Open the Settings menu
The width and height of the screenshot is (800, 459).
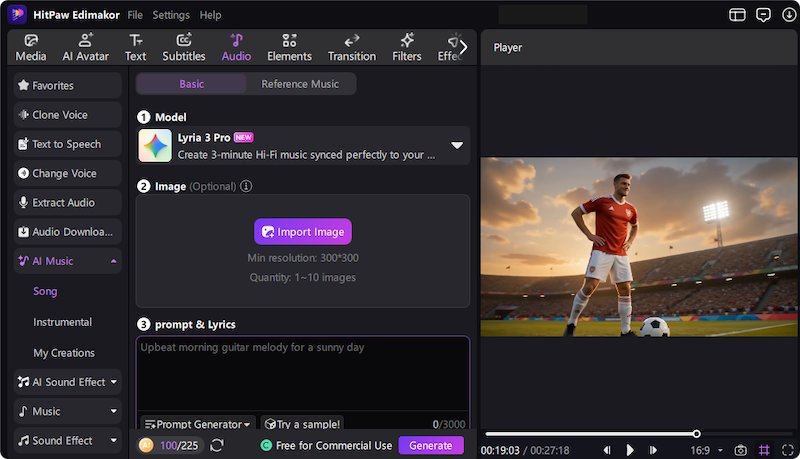(171, 15)
